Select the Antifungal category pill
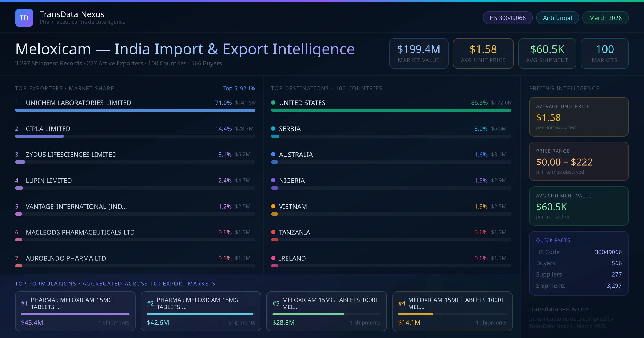This screenshot has width=644, height=338. (557, 18)
